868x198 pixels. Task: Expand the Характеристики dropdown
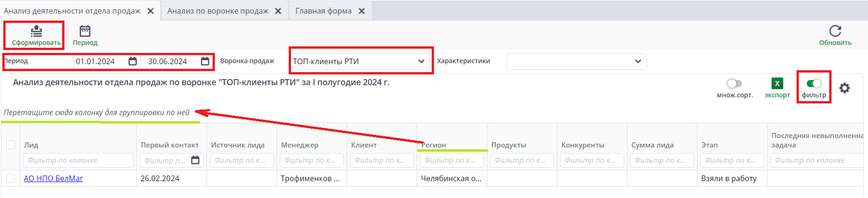[x=576, y=61]
